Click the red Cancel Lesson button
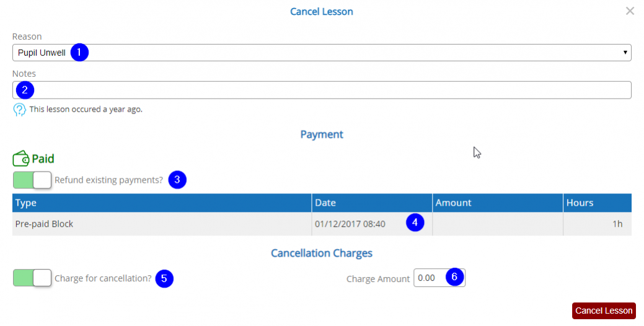The height and width of the screenshot is (326, 644). click(604, 311)
